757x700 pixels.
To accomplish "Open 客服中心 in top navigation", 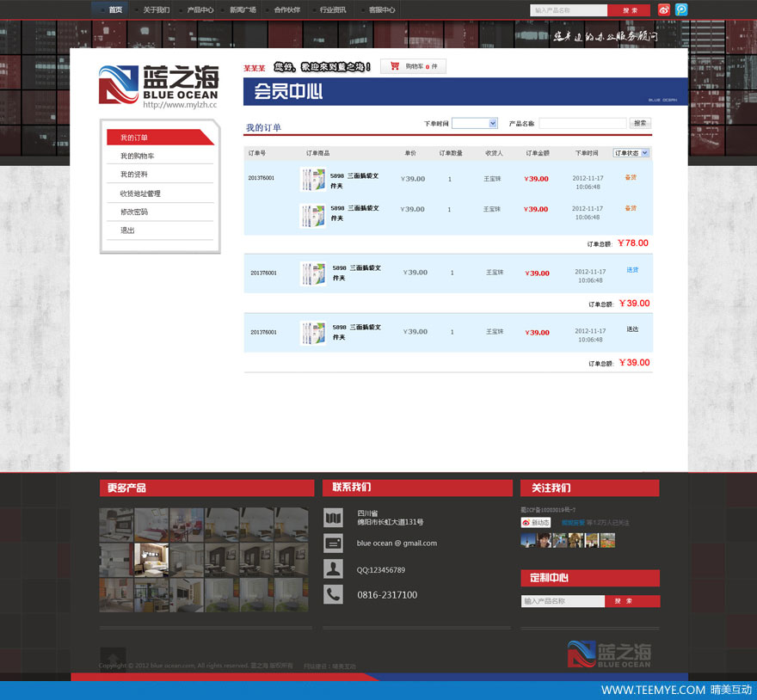I will pyautogui.click(x=382, y=9).
